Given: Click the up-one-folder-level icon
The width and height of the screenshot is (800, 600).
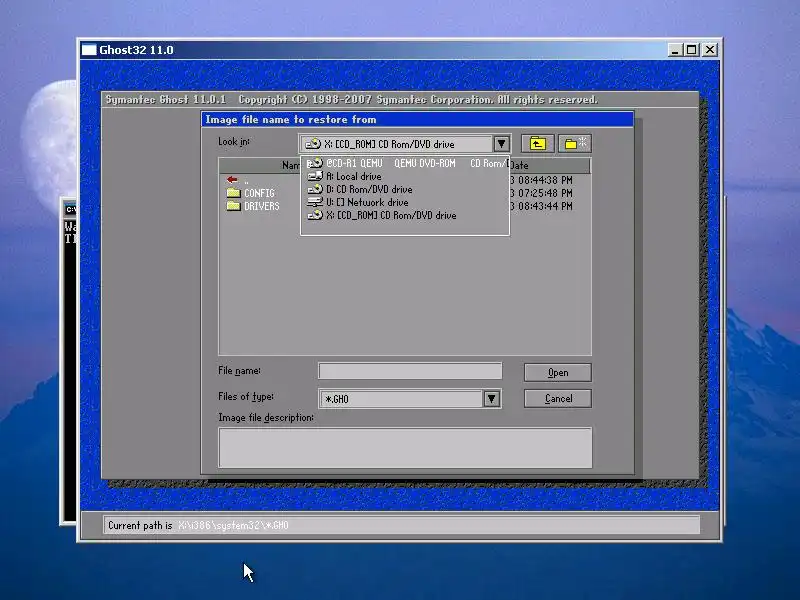Looking at the screenshot, I should pos(537,144).
